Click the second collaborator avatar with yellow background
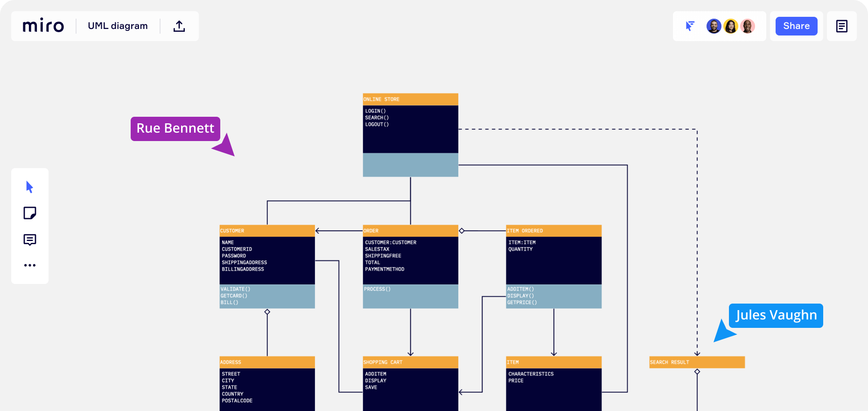868x411 pixels. [731, 26]
